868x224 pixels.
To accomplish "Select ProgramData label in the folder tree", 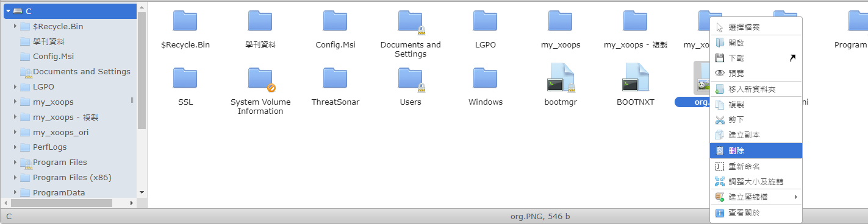I will 59,193.
